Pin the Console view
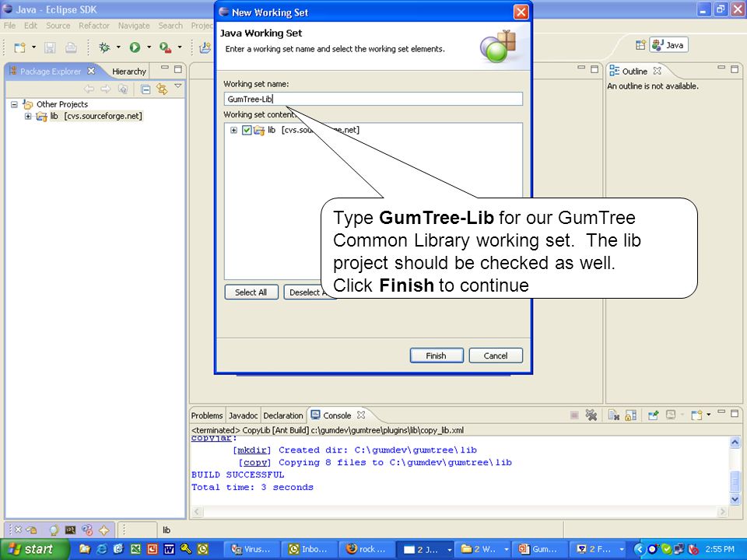Image resolution: width=747 pixels, height=560 pixels. pos(653,415)
